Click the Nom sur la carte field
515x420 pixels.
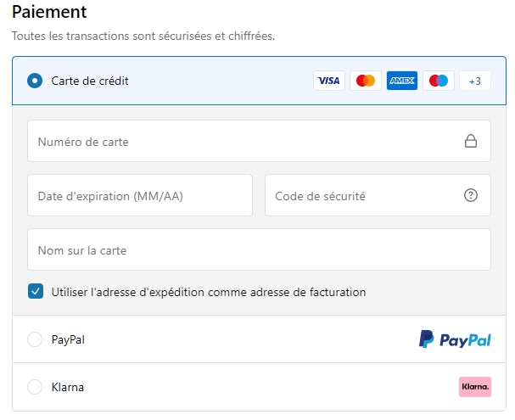(x=259, y=250)
